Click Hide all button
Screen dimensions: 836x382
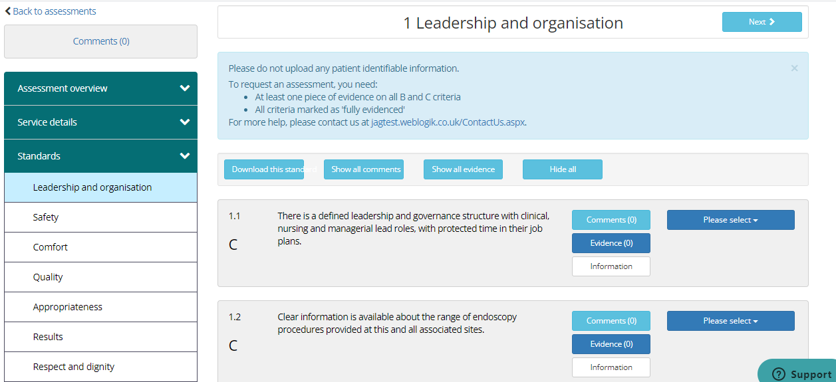(x=563, y=169)
